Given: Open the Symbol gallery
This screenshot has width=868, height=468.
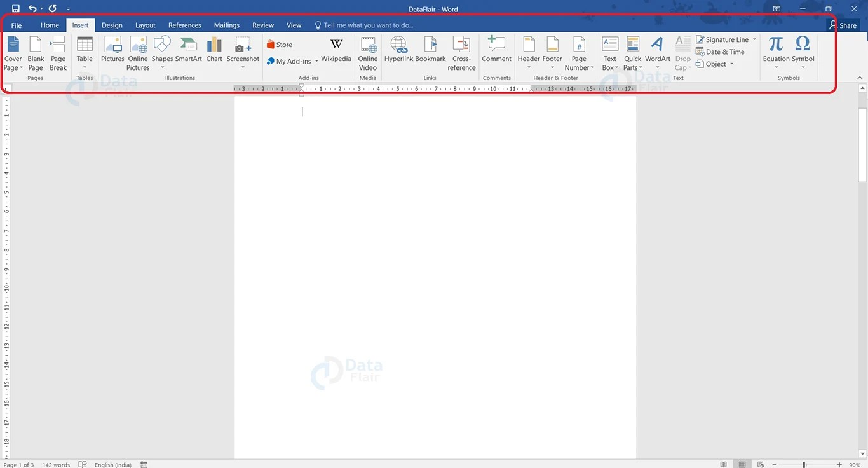Looking at the screenshot, I should (803, 53).
